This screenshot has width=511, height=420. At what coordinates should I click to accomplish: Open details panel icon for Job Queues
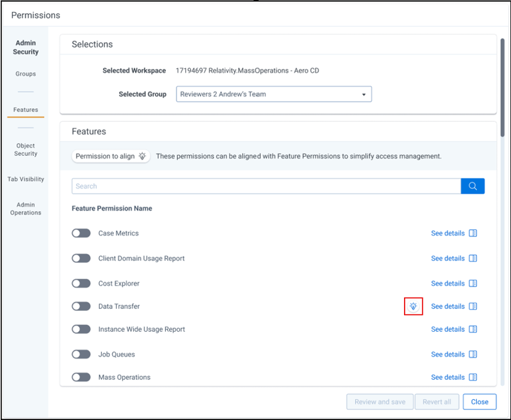click(x=473, y=354)
